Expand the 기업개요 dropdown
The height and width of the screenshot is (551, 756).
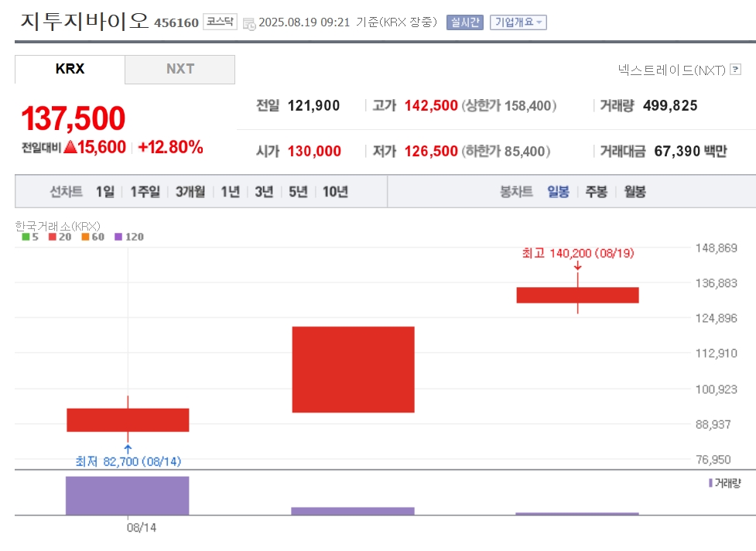(x=518, y=22)
